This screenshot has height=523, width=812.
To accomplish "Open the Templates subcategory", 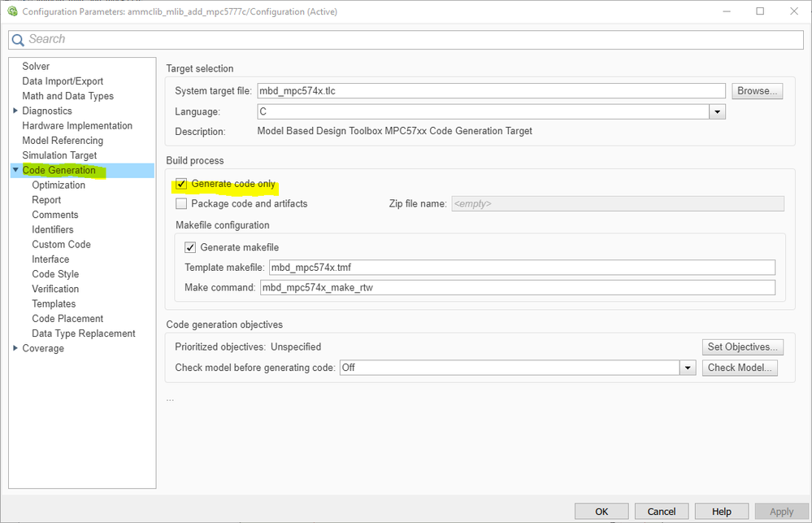I will click(54, 303).
